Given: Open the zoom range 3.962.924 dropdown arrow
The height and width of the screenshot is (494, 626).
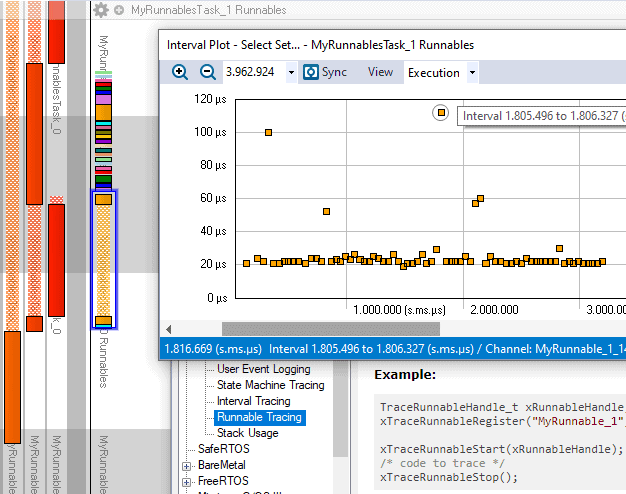Looking at the screenshot, I should tap(291, 72).
